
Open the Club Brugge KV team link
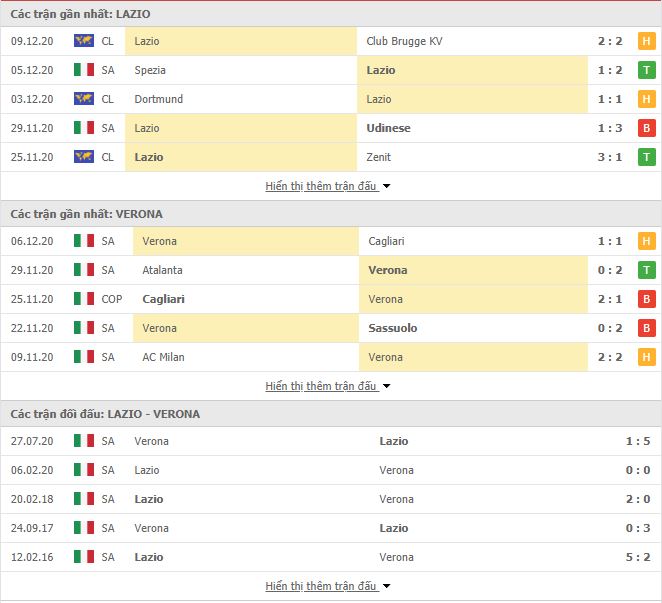(404, 41)
